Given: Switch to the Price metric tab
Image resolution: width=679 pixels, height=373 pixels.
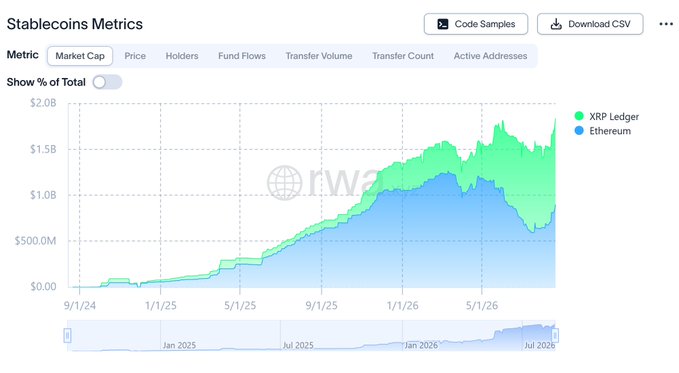Looking at the screenshot, I should pos(135,56).
